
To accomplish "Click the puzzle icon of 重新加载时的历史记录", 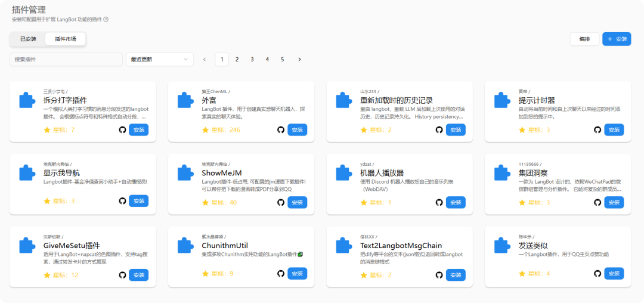I will click(x=344, y=100).
